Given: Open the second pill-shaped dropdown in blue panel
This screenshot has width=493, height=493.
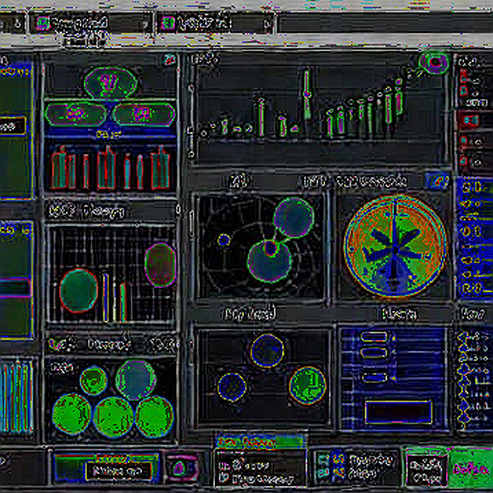Looking at the screenshot, I should tap(374, 353).
